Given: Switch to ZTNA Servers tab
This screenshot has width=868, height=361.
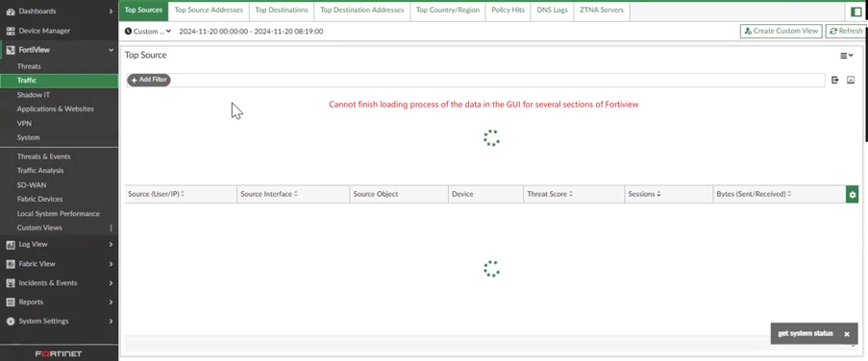Looking at the screenshot, I should pyautogui.click(x=601, y=10).
